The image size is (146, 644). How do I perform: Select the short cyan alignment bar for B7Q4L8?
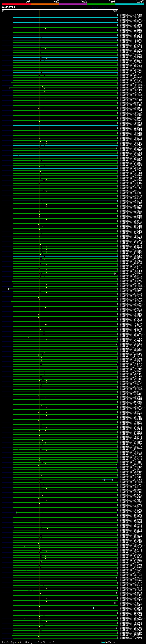pos(107,480)
